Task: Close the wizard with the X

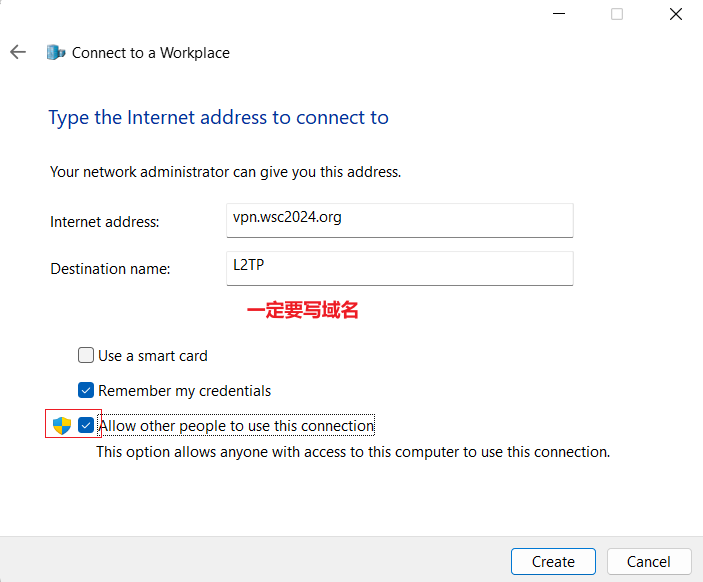Action: click(676, 14)
